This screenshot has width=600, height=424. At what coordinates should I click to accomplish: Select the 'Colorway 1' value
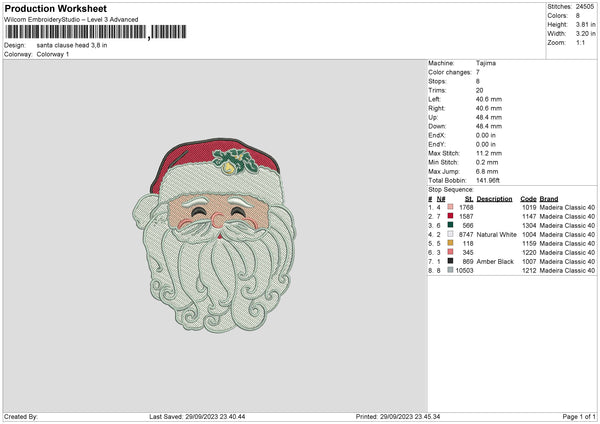tap(53, 54)
